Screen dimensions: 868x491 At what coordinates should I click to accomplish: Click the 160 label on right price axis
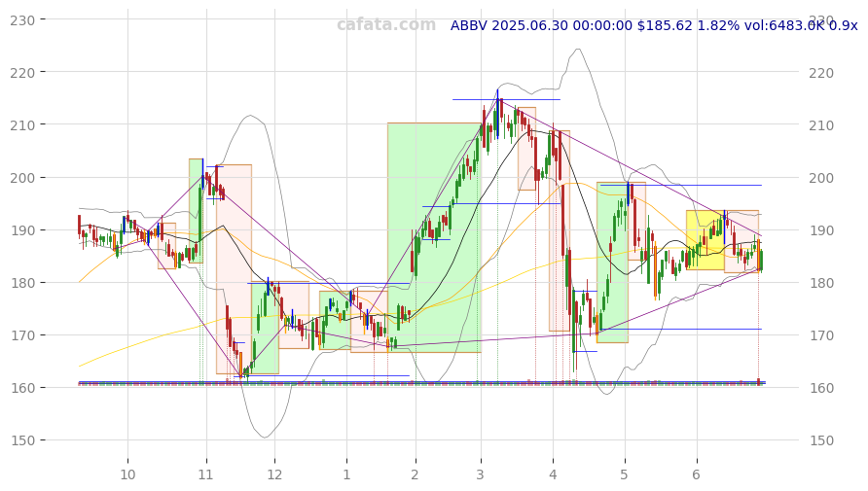pyautogui.click(x=821, y=388)
